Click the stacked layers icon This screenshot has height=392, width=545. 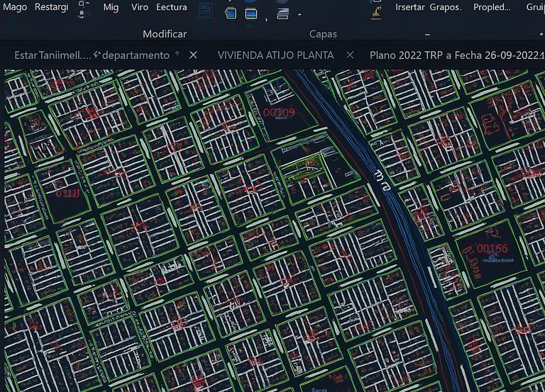tap(282, 14)
